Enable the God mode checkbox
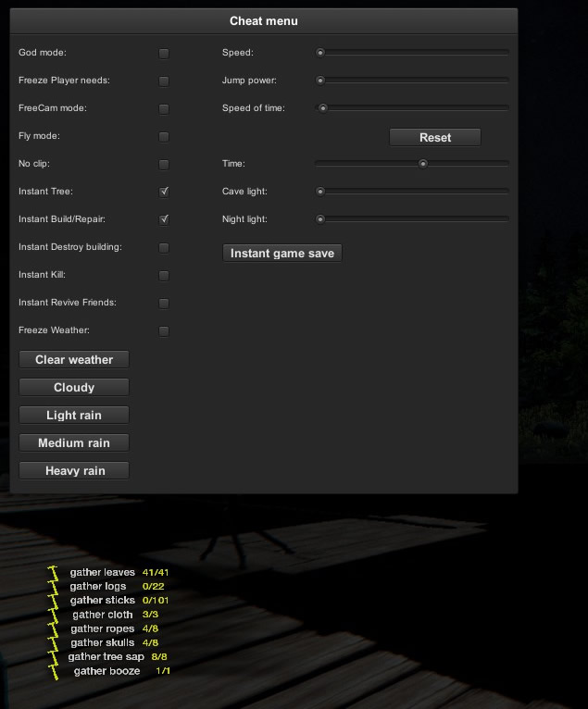This screenshot has height=709, width=588. coord(164,54)
